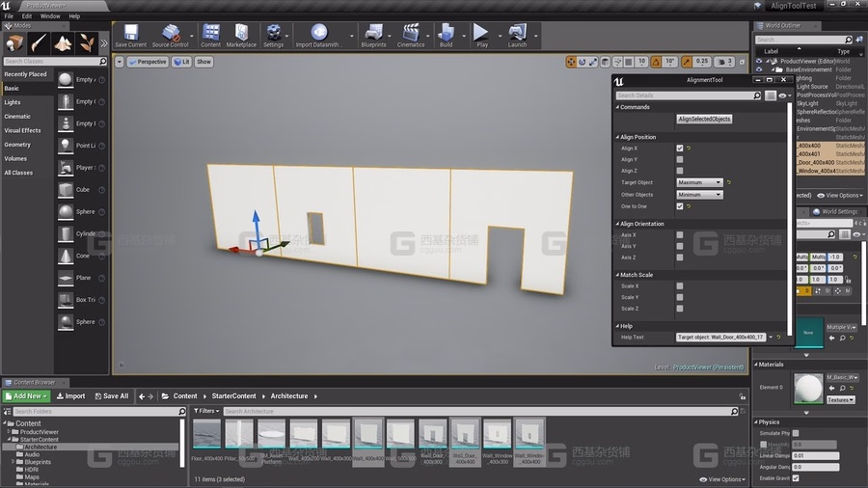The width and height of the screenshot is (868, 488).
Task: Open the Help menu
Action: pyautogui.click(x=74, y=16)
